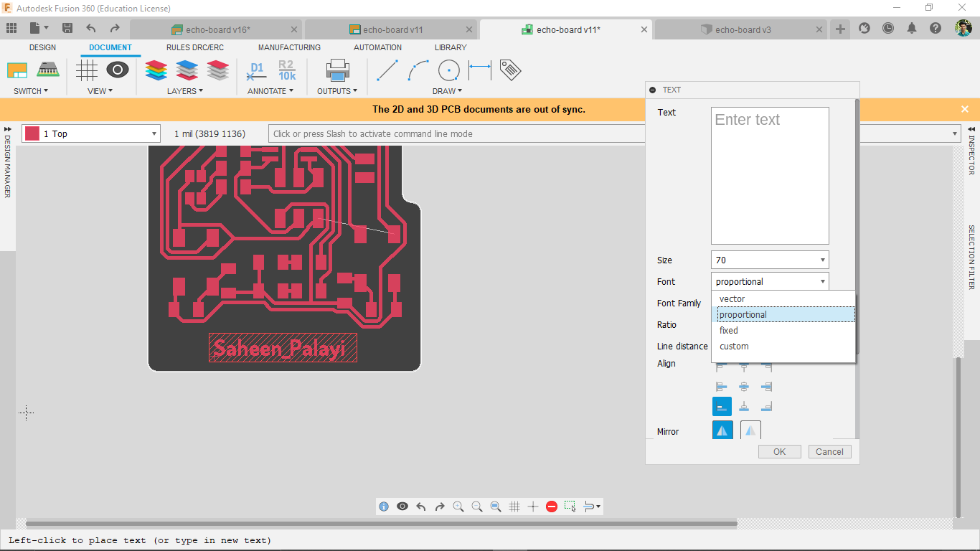Open the AUTOMATION ribbon tab
Screen dimensions: 980x551
tap(377, 47)
